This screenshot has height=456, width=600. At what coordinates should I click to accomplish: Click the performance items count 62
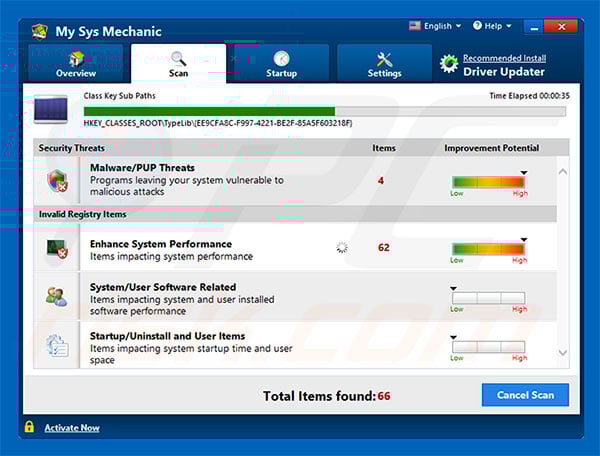(x=384, y=248)
